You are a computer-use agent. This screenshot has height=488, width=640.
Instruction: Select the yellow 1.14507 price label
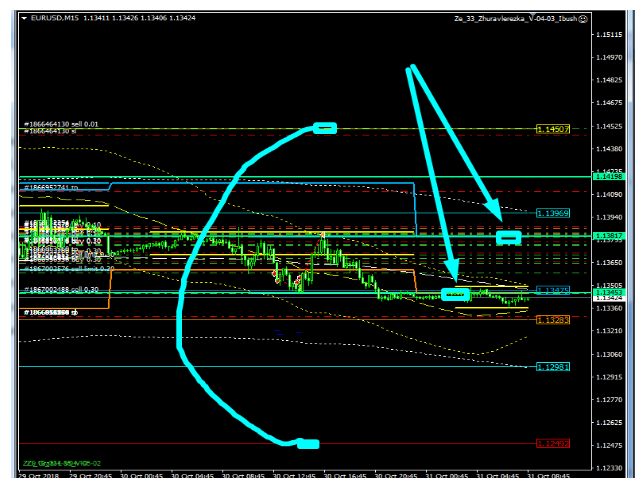552,129
